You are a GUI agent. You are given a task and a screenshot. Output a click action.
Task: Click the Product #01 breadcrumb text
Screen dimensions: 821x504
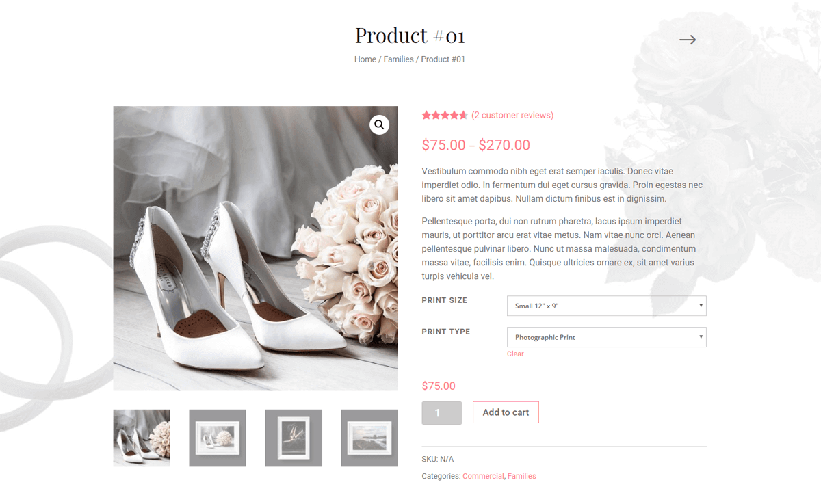[443, 59]
